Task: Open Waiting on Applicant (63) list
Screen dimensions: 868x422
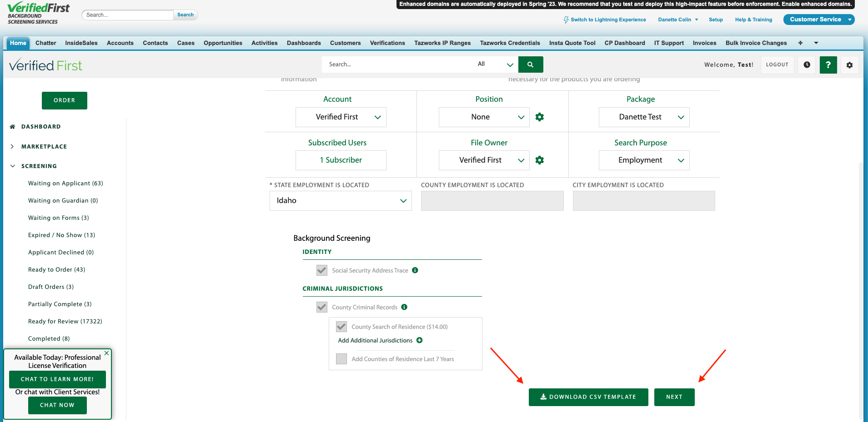Action: 65,184
